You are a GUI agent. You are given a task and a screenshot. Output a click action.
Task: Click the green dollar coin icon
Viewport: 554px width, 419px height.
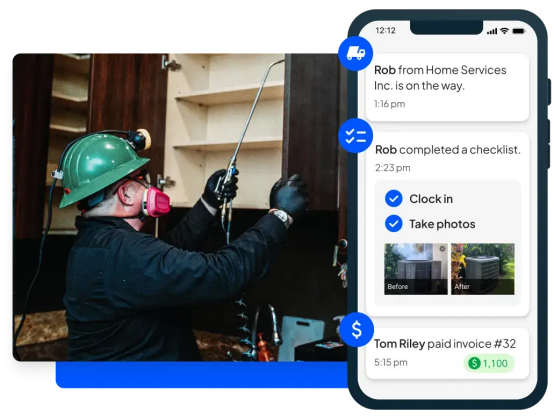coord(474,363)
